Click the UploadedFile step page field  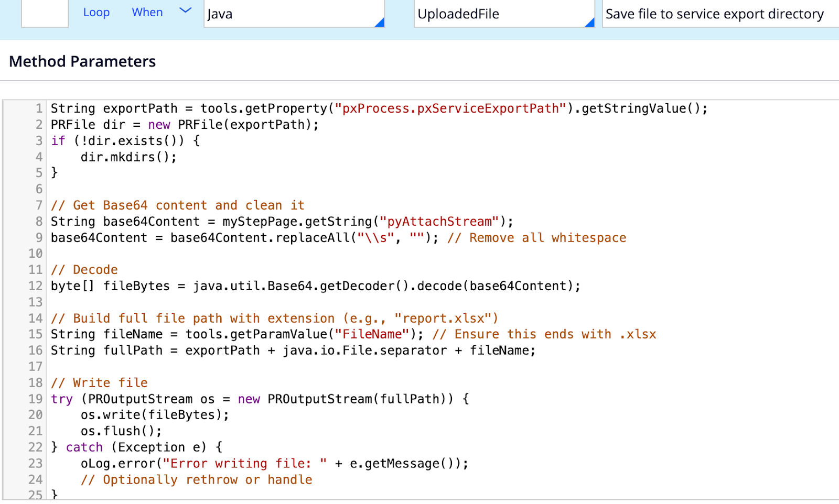click(498, 14)
